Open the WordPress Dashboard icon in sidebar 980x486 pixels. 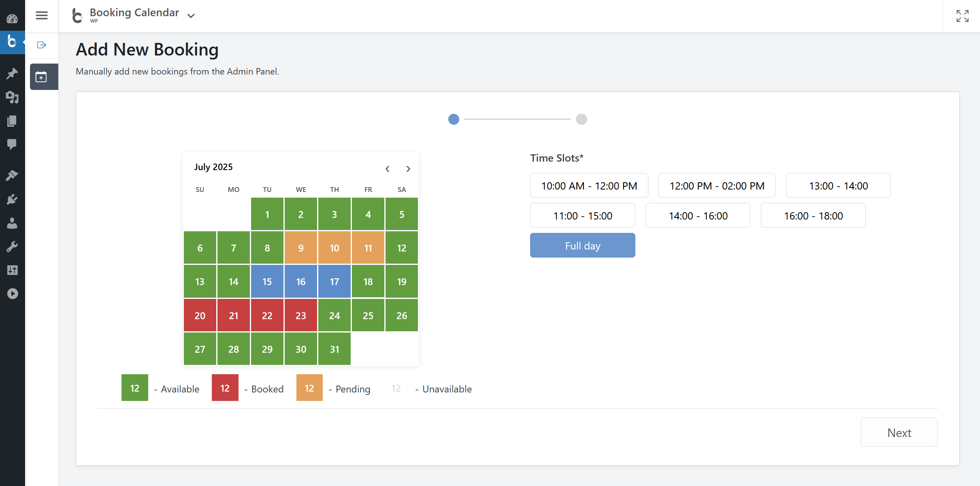pos(12,19)
